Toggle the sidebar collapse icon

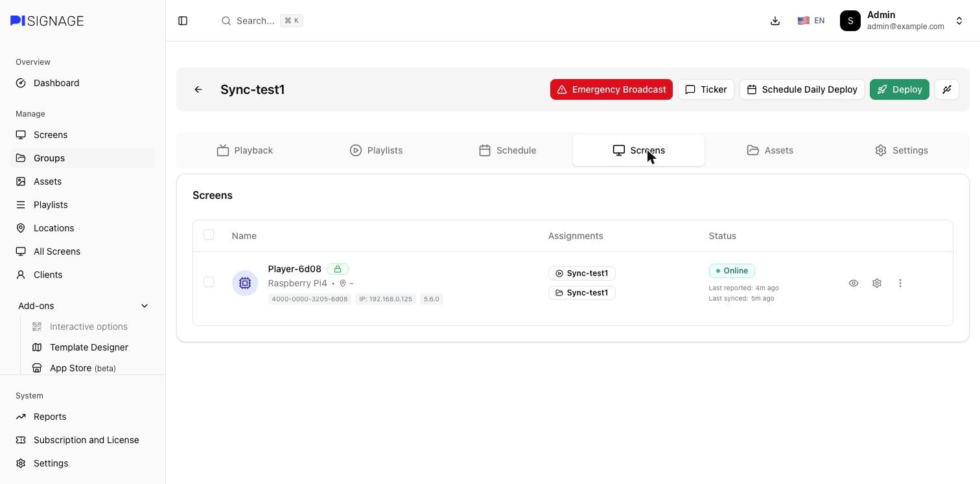coord(183,21)
